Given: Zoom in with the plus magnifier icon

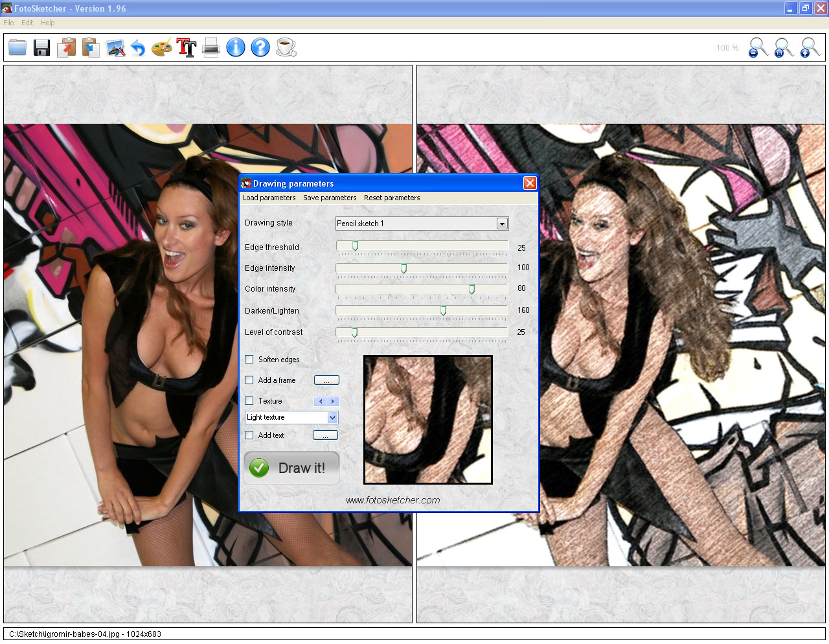Looking at the screenshot, I should click(810, 47).
